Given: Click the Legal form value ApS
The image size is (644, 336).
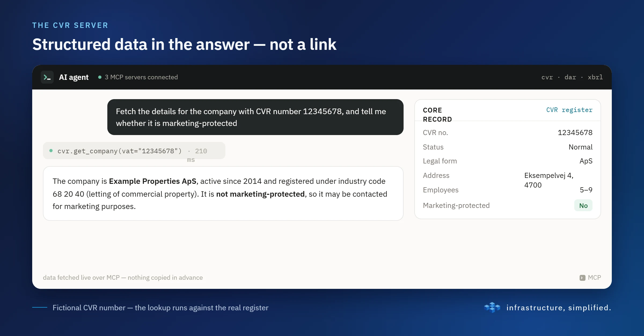Looking at the screenshot, I should point(586,161).
